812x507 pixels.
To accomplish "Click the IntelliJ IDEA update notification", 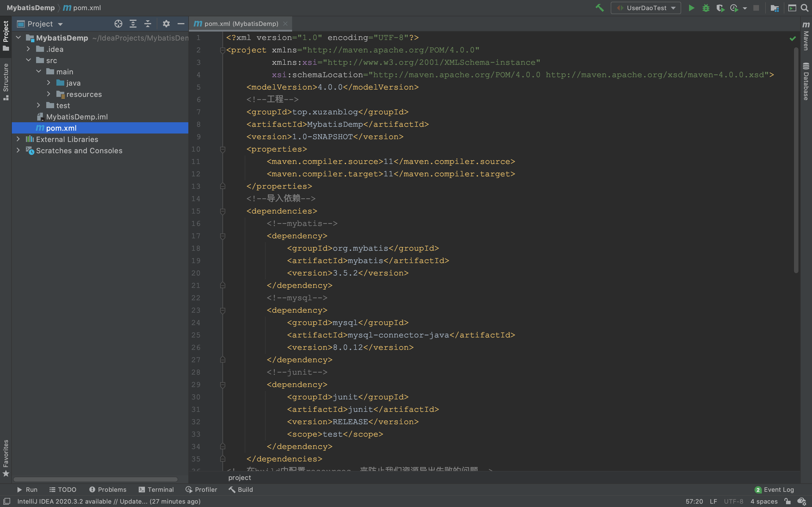I will tap(109, 501).
